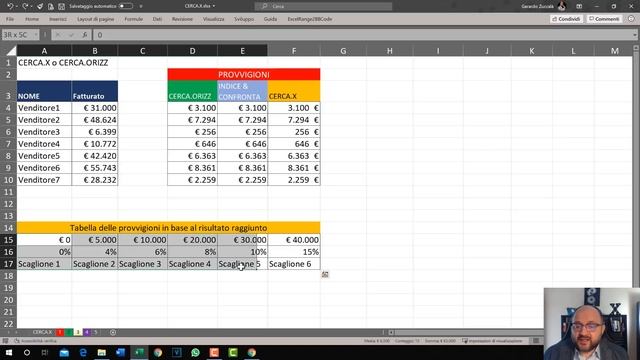The image size is (640, 360).
Task: Switch to the purple sheet tab 4
Action: coord(87,332)
